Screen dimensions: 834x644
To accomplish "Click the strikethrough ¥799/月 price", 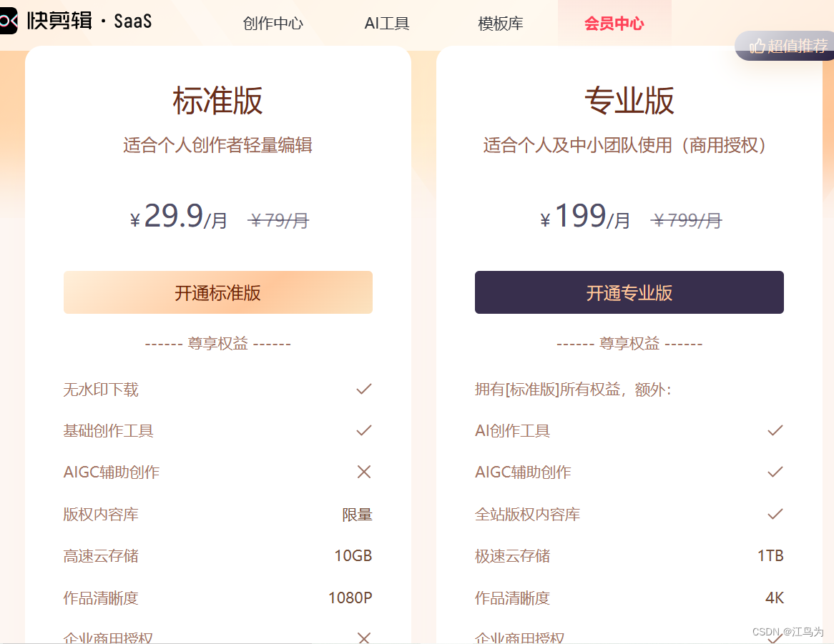I will click(686, 220).
